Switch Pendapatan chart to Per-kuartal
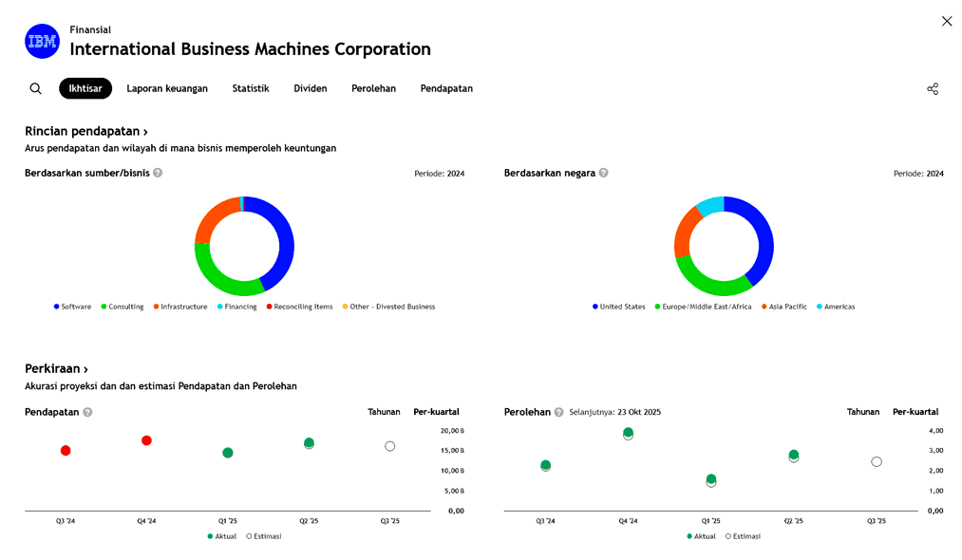The width and height of the screenshot is (962, 560). pos(436,412)
